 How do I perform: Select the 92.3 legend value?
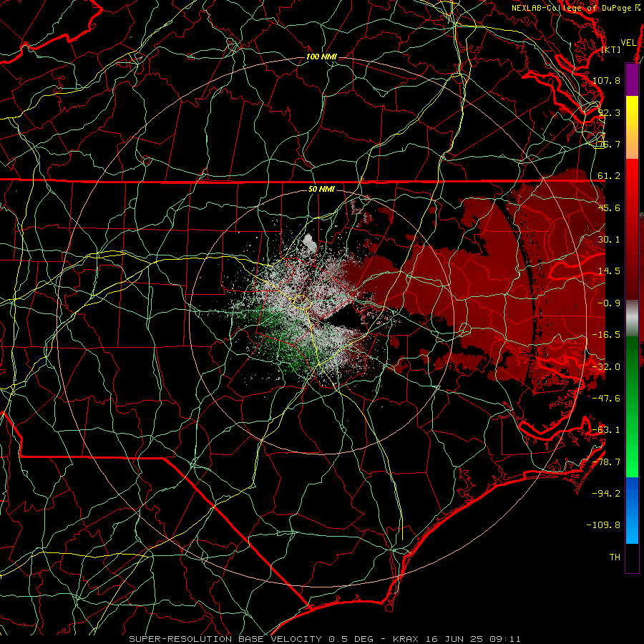609,112
